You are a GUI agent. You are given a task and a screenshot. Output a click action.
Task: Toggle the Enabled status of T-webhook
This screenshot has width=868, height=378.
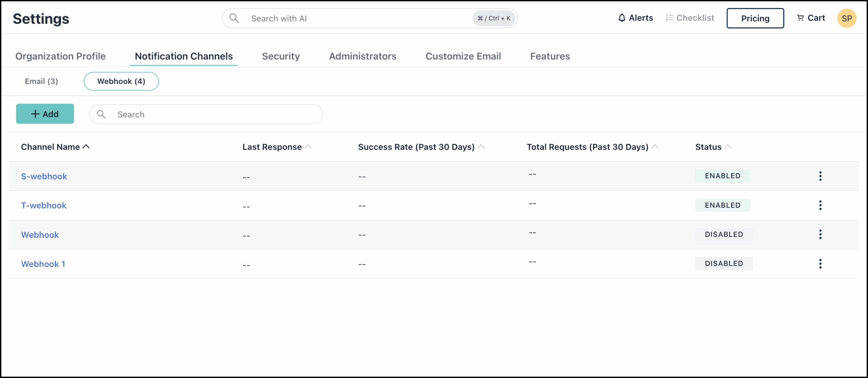[723, 205]
